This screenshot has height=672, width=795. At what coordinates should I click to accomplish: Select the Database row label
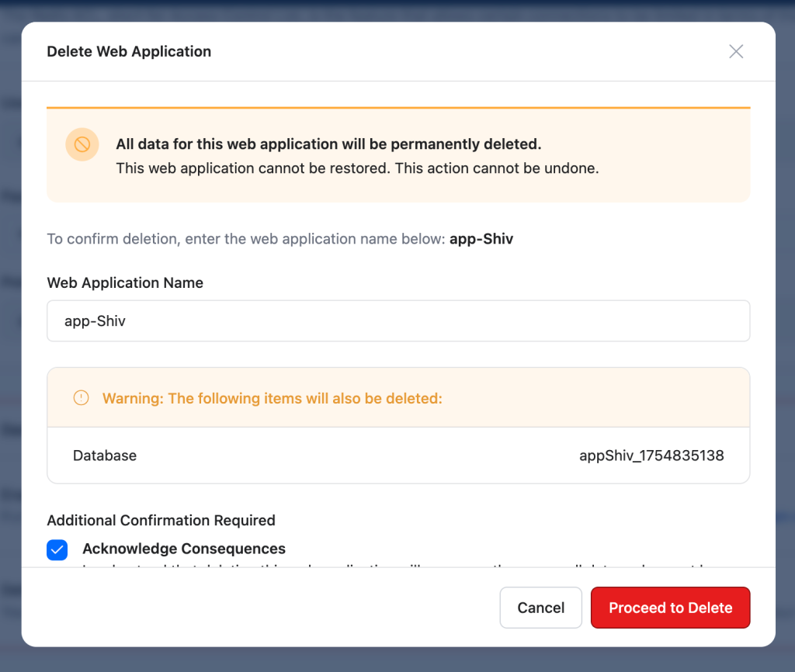pos(105,456)
